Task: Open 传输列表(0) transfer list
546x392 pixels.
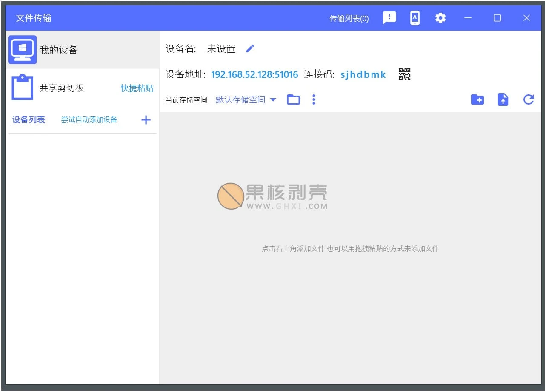Action: pyautogui.click(x=349, y=18)
